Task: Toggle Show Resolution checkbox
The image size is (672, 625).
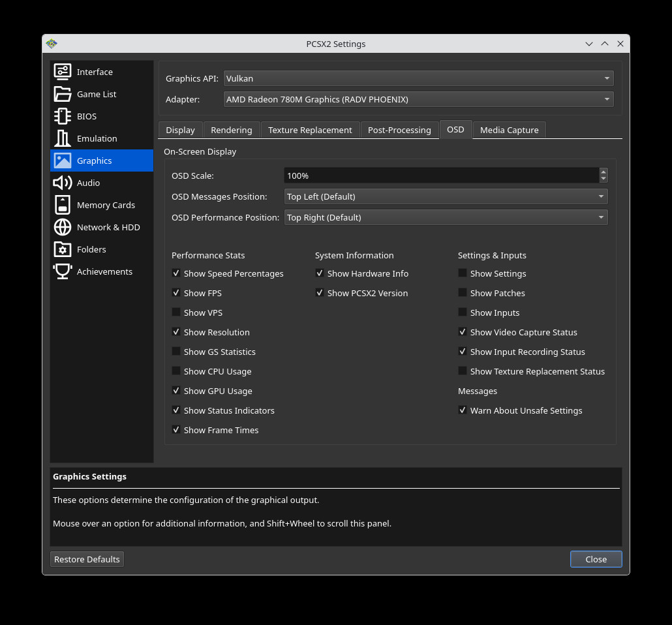Action: 176,332
